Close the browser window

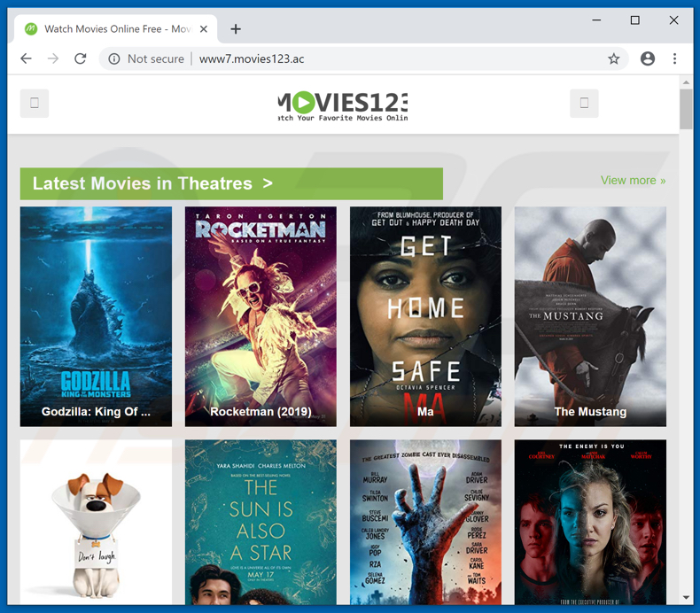(x=673, y=20)
